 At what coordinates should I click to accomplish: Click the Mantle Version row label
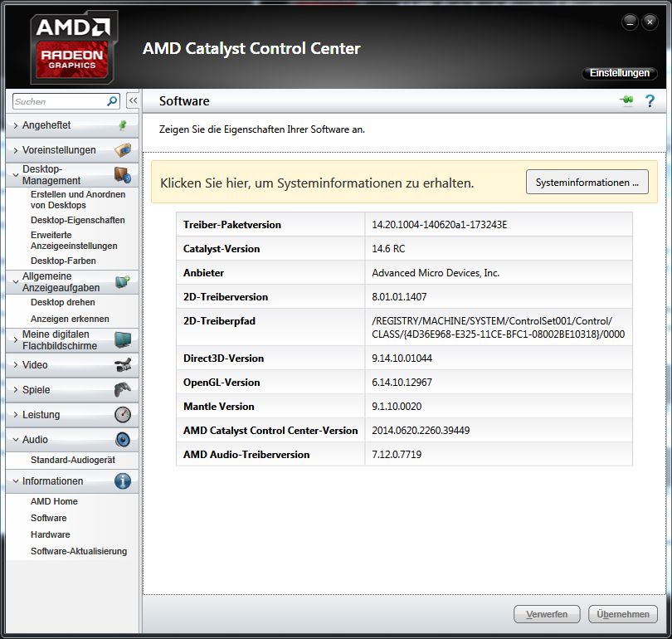[x=218, y=407]
